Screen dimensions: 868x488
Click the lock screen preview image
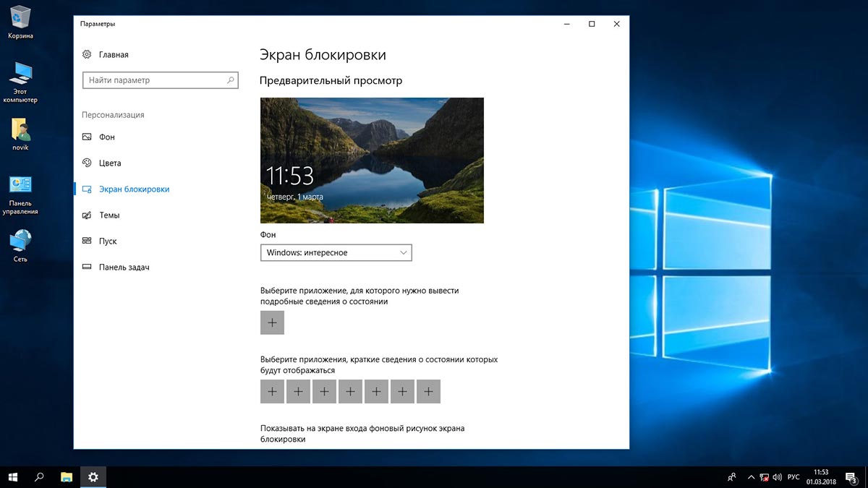372,160
